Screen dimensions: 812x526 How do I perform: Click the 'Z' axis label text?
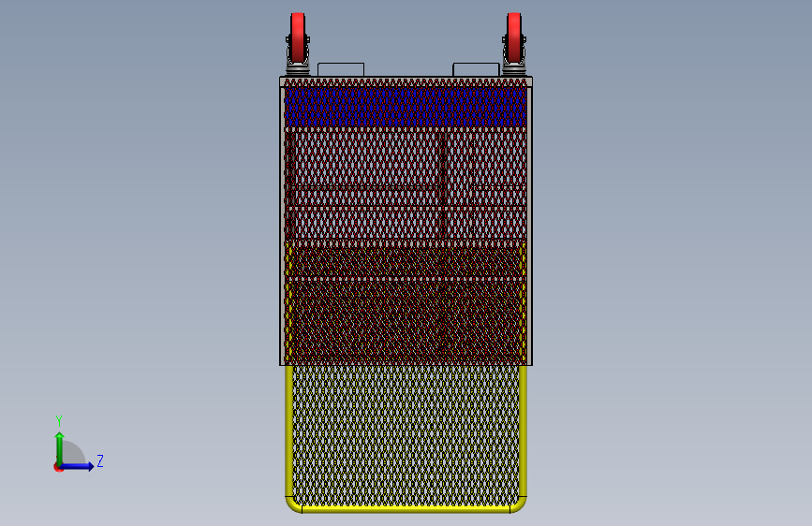[100, 460]
